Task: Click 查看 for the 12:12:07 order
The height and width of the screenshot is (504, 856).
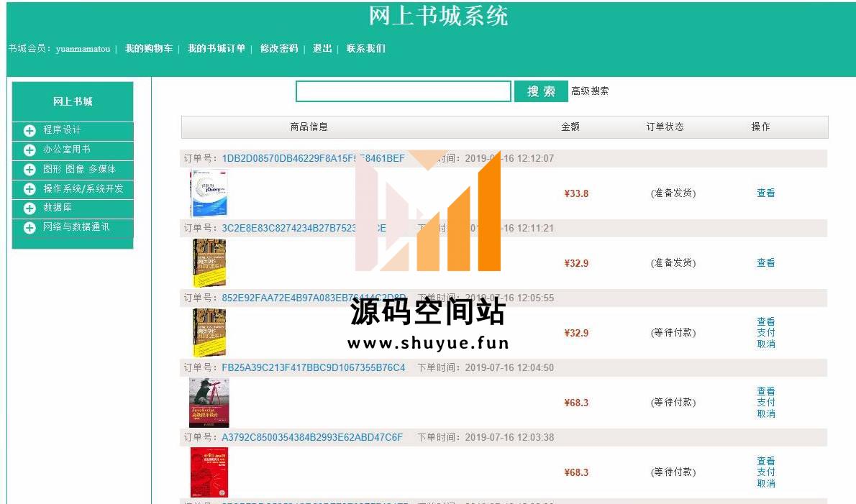Action: tap(766, 193)
